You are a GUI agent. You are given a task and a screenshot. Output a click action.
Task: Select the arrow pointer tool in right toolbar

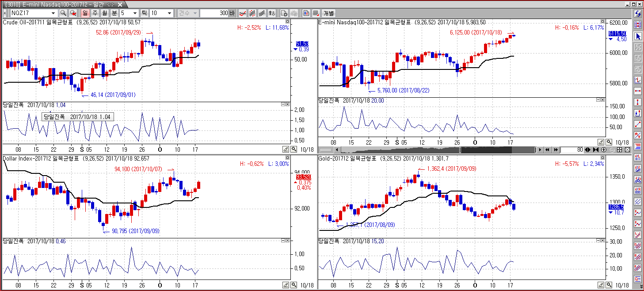pyautogui.click(x=638, y=36)
